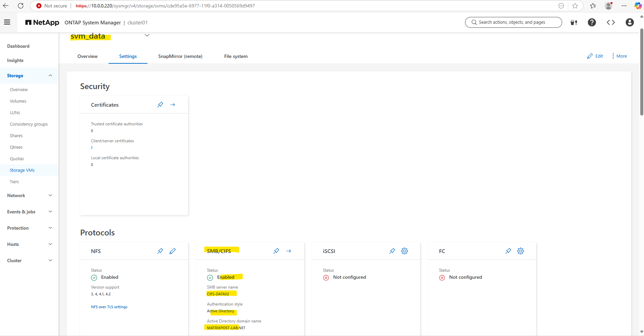Expand the svm_data storage VM dropdown
This screenshot has width=644, height=336.
coord(147,35)
